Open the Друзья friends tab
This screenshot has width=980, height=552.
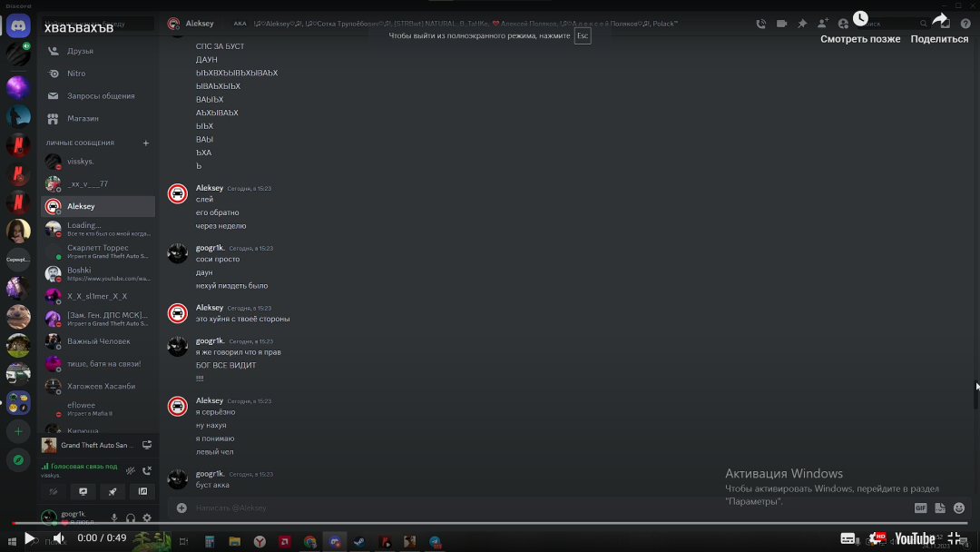click(80, 51)
